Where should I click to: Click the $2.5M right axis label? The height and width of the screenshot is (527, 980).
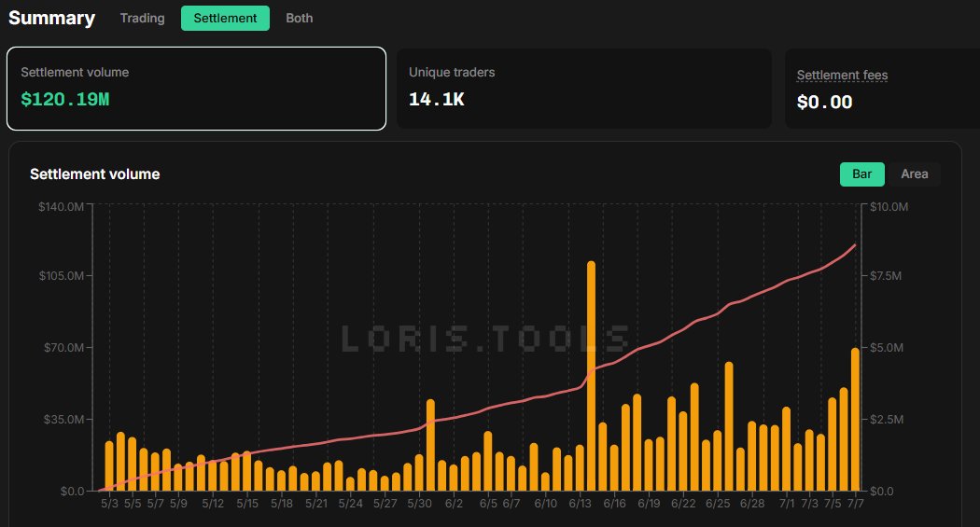(887, 419)
